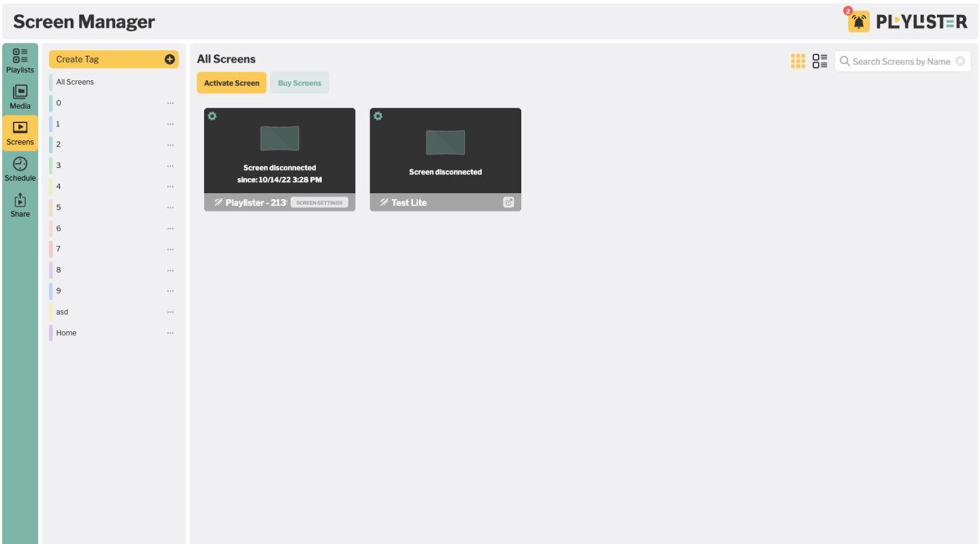The image size is (980, 544).
Task: Open the Schedule page
Action: [x=20, y=169]
